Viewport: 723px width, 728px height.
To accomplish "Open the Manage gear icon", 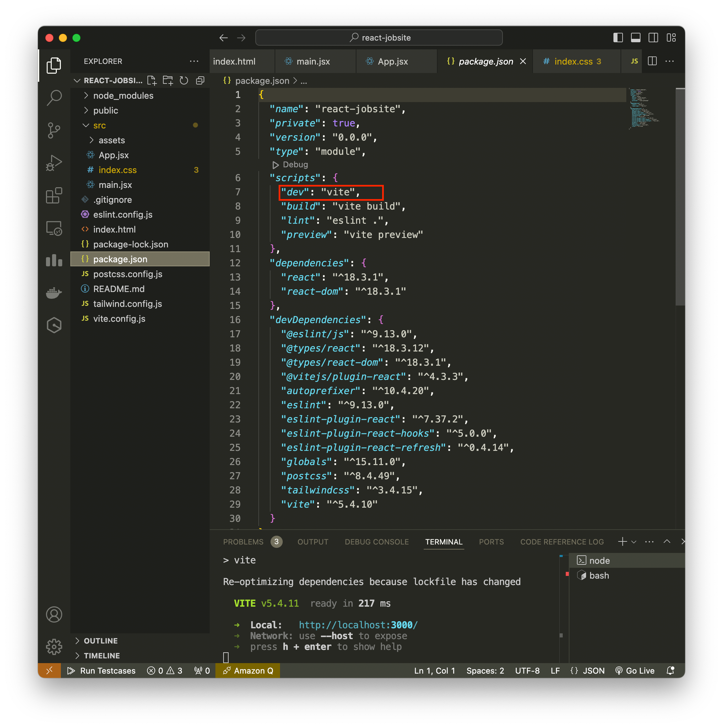I will pos(54,647).
